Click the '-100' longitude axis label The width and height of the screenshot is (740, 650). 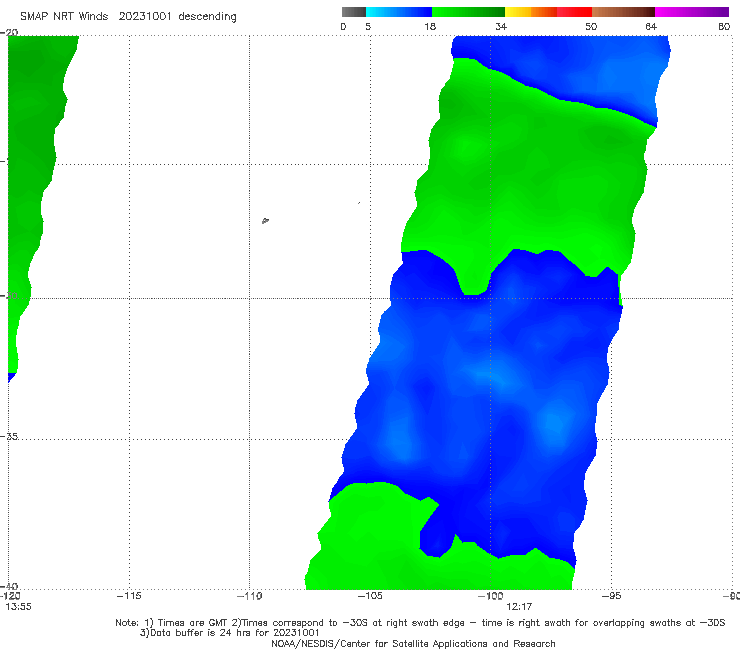coord(490,596)
